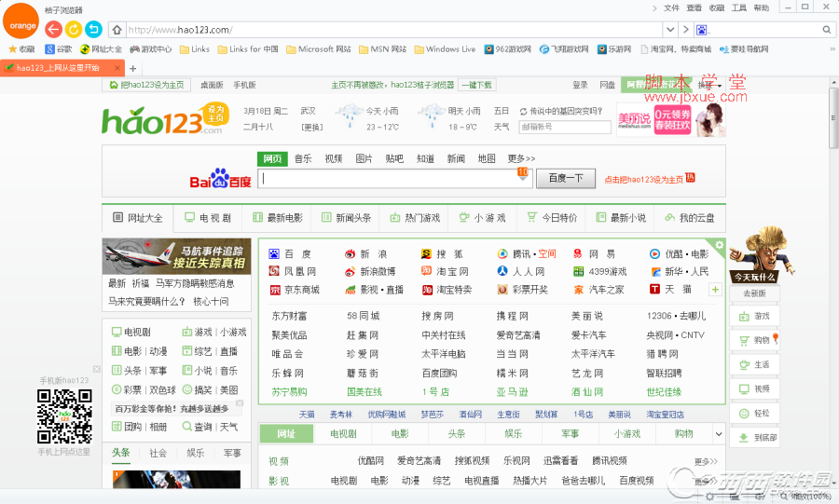Open the 电视剧 category tab
839x504 pixels.
pos(208,218)
